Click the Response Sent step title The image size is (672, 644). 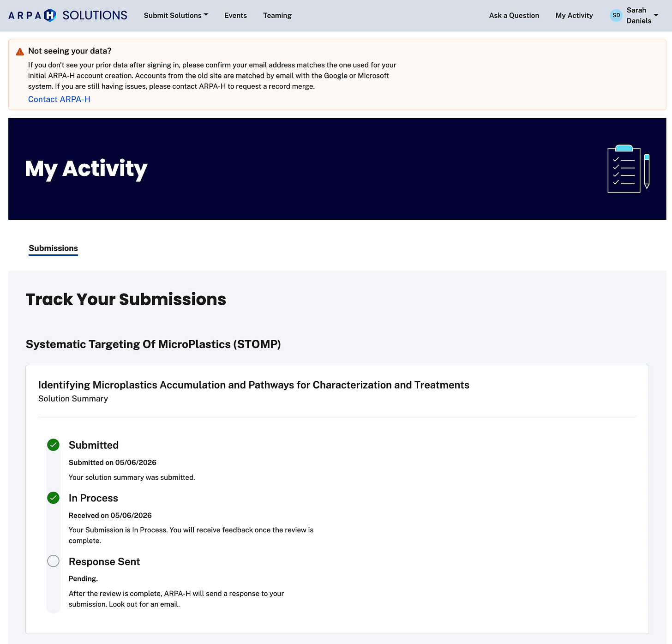click(104, 561)
